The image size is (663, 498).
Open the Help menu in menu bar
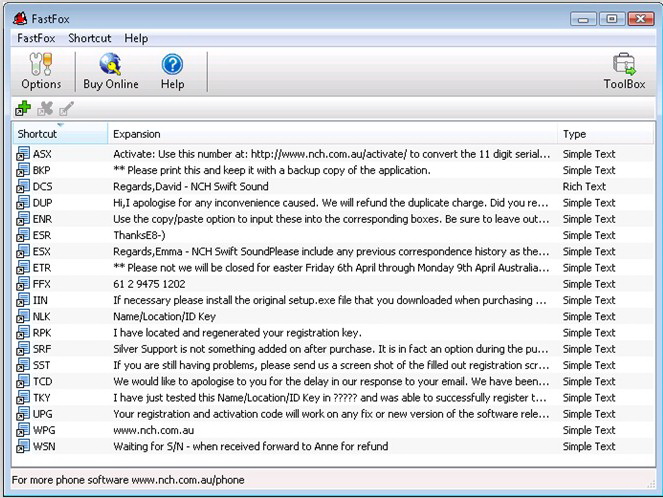pos(136,38)
